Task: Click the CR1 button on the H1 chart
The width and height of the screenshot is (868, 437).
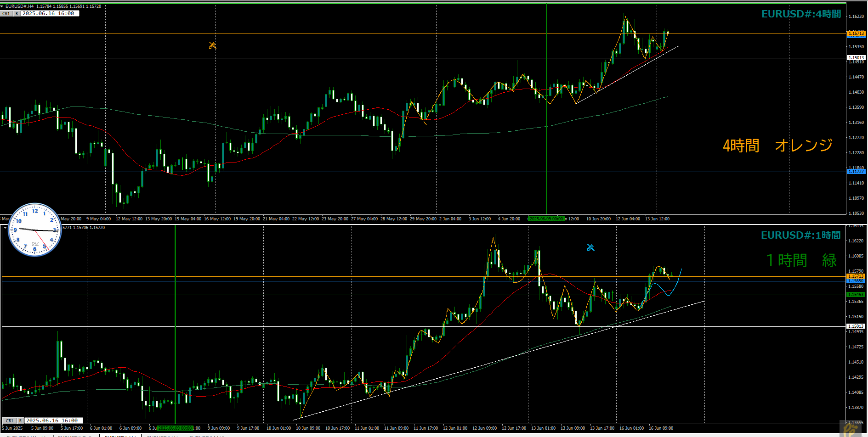Action: coord(10,420)
